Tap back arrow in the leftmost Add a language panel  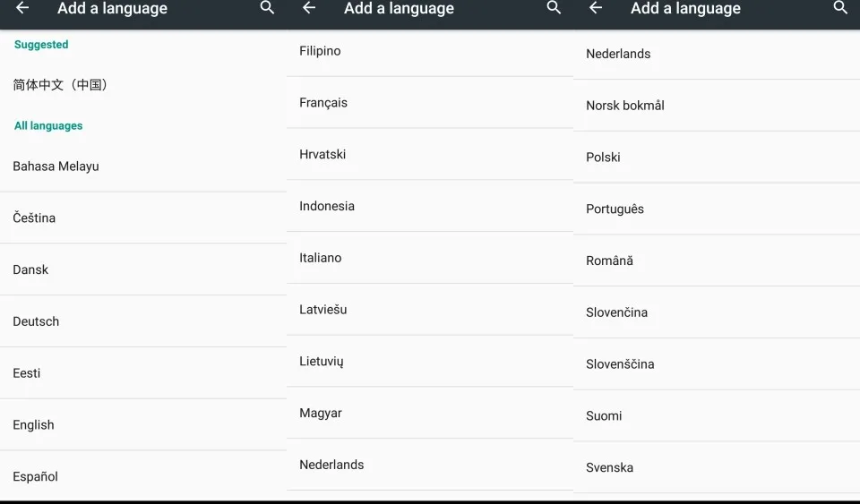[x=22, y=8]
